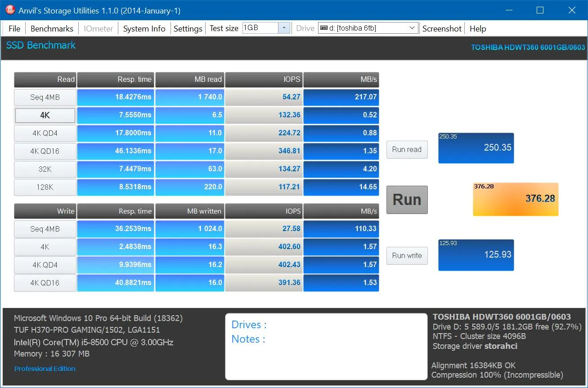588x388 pixels.
Task: Run the read 32K test
Action: tap(45, 169)
